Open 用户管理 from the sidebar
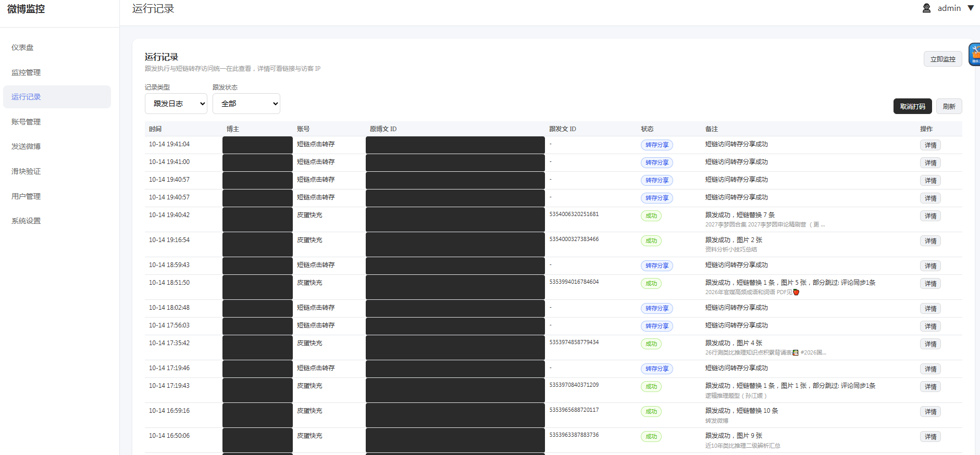This screenshot has width=980, height=455. tap(57, 196)
